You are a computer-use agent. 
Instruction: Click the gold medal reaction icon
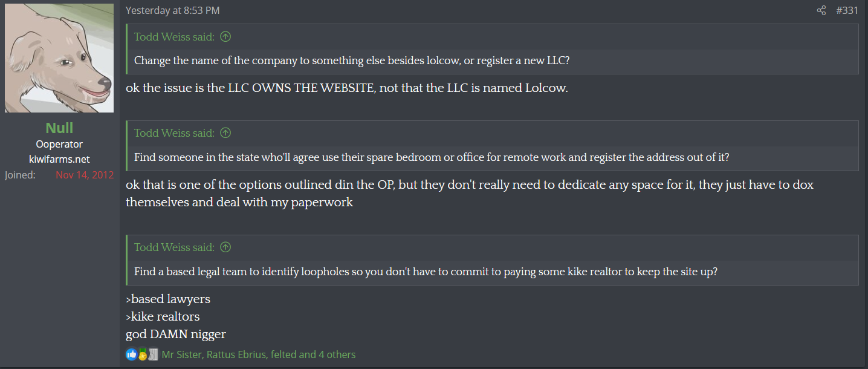[x=143, y=354]
